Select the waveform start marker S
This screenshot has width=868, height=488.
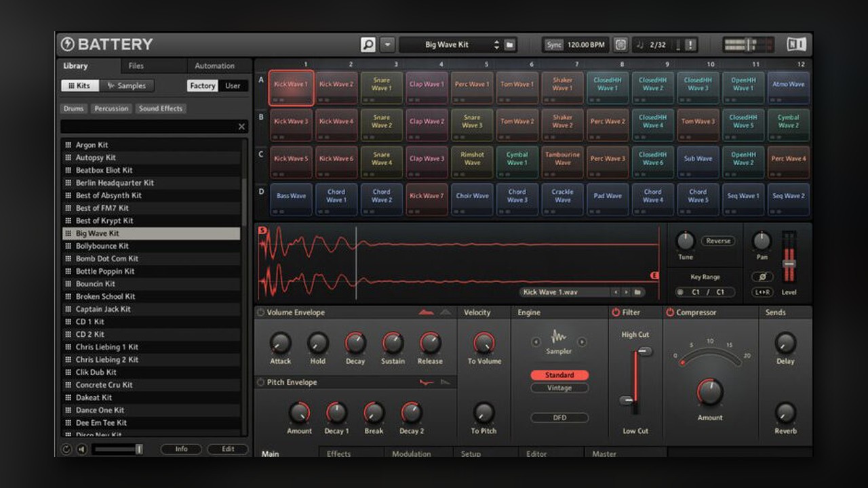262,231
